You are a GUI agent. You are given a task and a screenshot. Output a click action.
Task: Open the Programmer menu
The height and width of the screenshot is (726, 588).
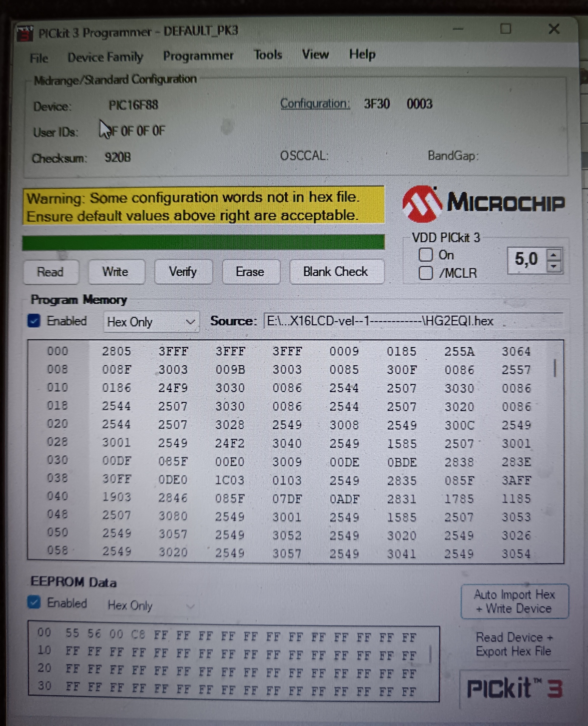tap(198, 56)
